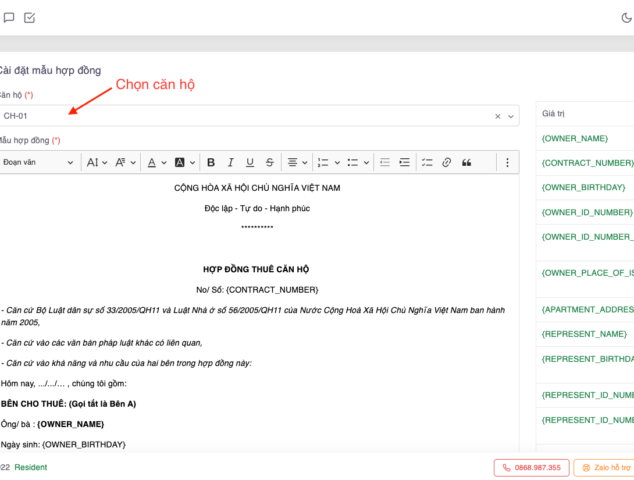The width and height of the screenshot is (634, 480).
Task: Insert a block quote
Action: tap(466, 162)
